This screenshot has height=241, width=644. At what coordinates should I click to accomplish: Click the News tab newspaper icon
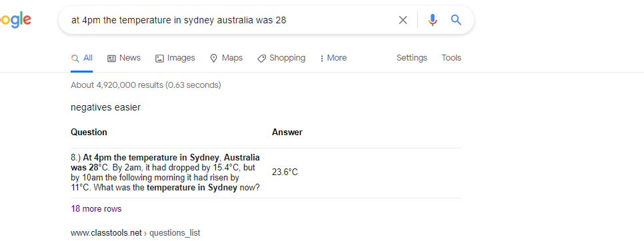[112, 58]
